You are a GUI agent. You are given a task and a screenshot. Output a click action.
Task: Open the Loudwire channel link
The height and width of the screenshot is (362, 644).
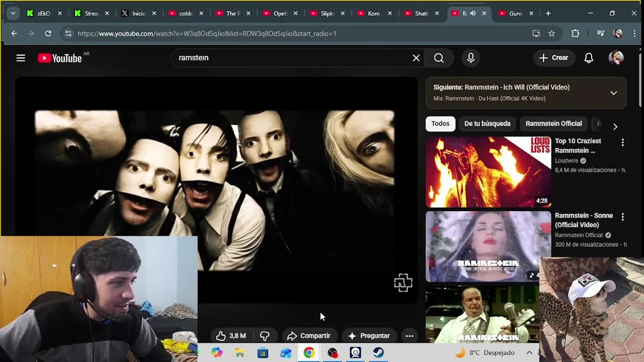click(x=567, y=161)
